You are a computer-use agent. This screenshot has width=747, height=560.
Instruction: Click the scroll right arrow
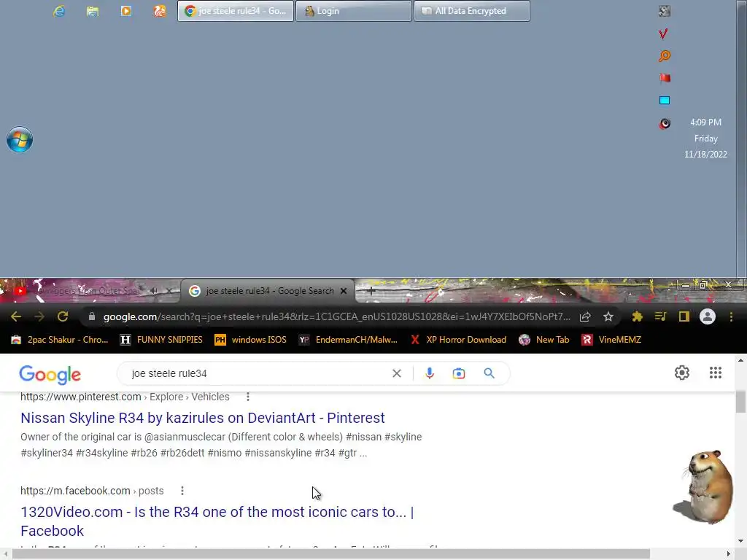729,554
